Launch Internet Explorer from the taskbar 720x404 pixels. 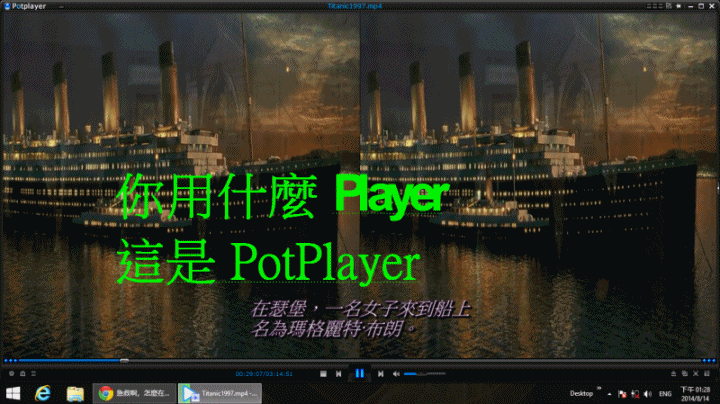point(43,393)
